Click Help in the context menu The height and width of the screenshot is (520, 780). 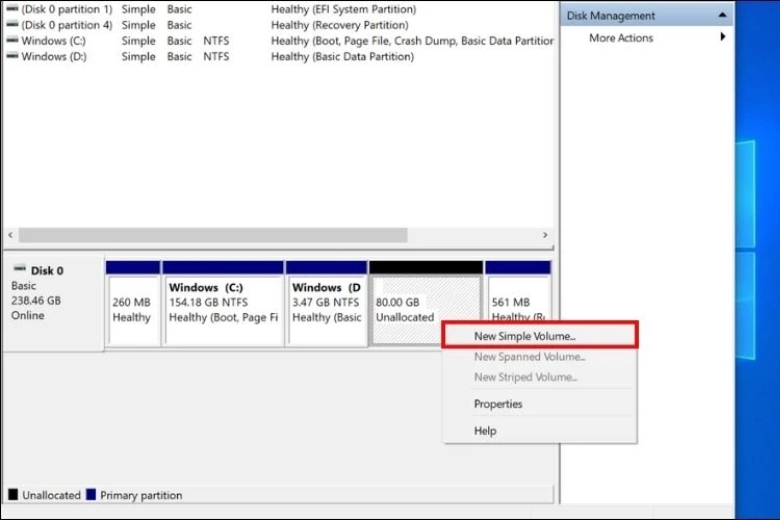coord(485,431)
